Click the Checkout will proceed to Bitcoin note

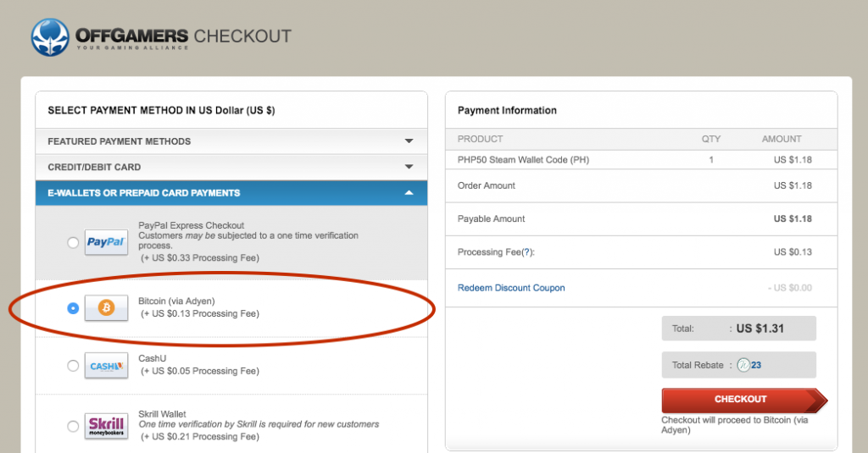pyautogui.click(x=735, y=425)
